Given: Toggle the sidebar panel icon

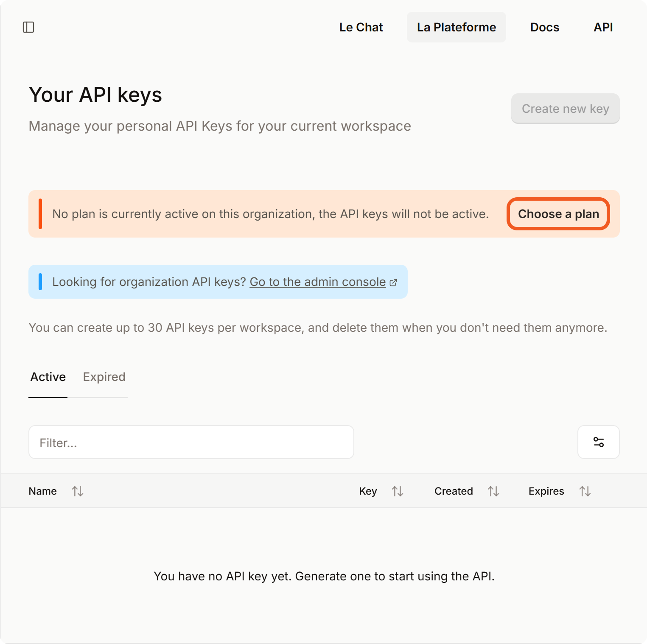Looking at the screenshot, I should click(28, 27).
